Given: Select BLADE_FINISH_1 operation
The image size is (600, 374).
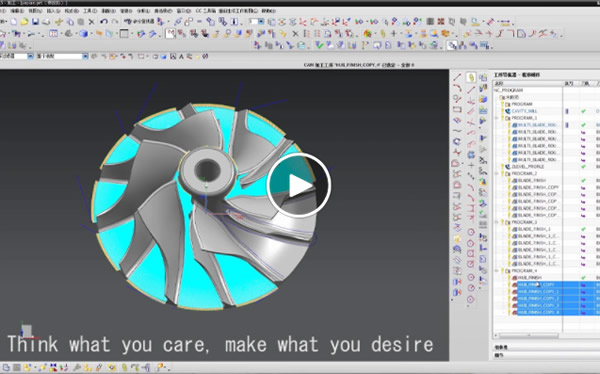Looking at the screenshot, I should click(534, 229).
